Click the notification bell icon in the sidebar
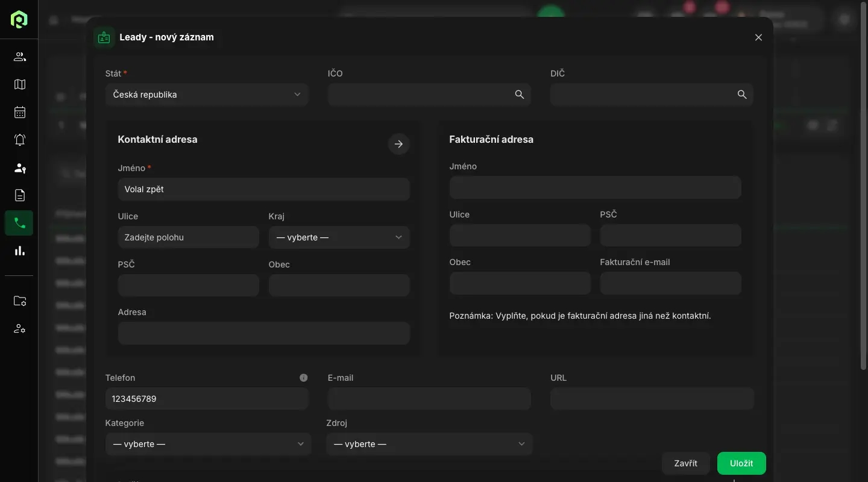 [x=19, y=140]
